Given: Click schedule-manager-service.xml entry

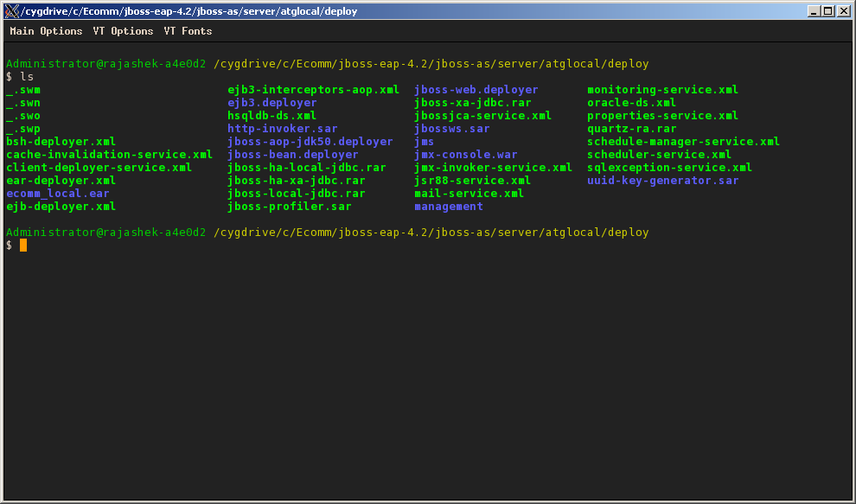Looking at the screenshot, I should click(683, 142).
